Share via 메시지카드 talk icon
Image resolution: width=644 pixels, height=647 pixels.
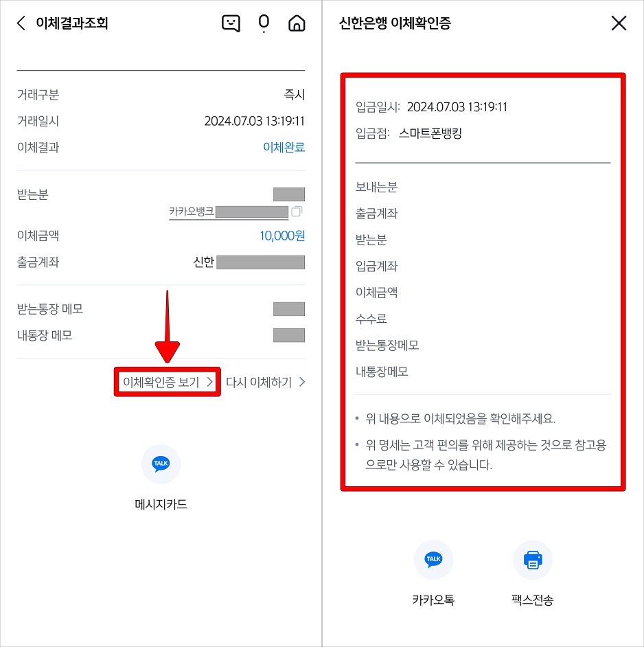tap(161, 464)
